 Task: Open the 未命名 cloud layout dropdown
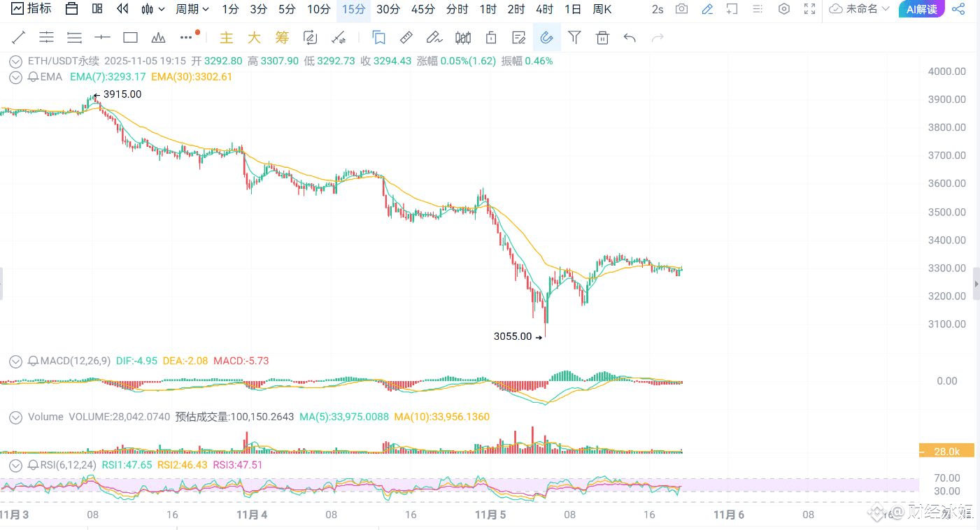tap(860, 9)
